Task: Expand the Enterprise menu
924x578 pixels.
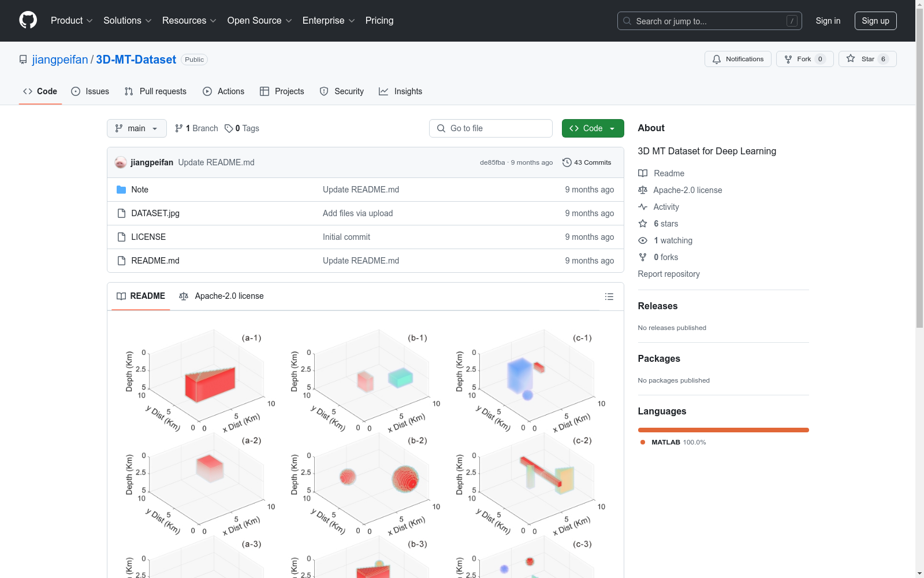Action: click(329, 21)
